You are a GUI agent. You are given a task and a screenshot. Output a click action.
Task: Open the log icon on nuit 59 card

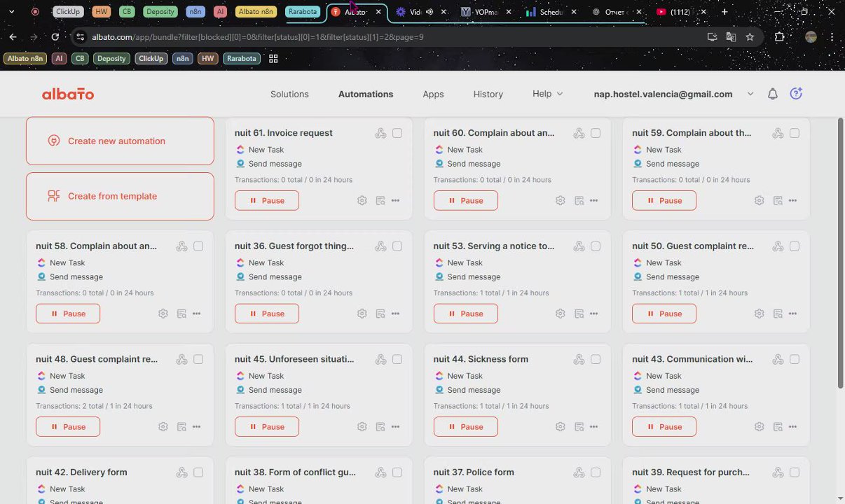click(x=778, y=200)
